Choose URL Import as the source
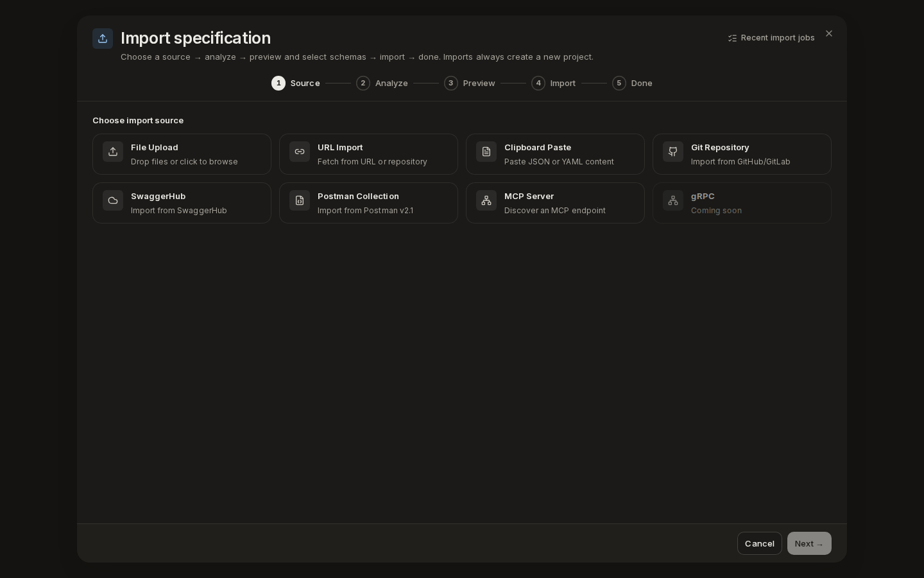924x578 pixels. [340, 147]
